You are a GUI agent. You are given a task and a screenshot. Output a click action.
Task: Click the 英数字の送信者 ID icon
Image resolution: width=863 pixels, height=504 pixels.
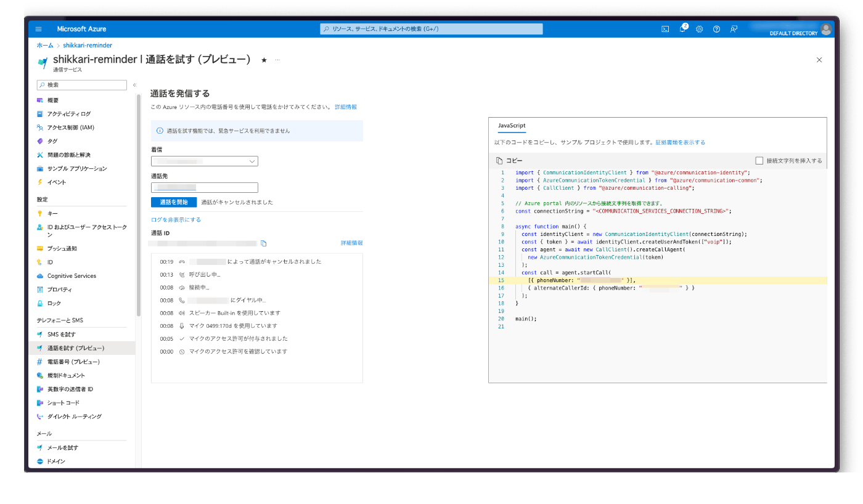click(40, 389)
